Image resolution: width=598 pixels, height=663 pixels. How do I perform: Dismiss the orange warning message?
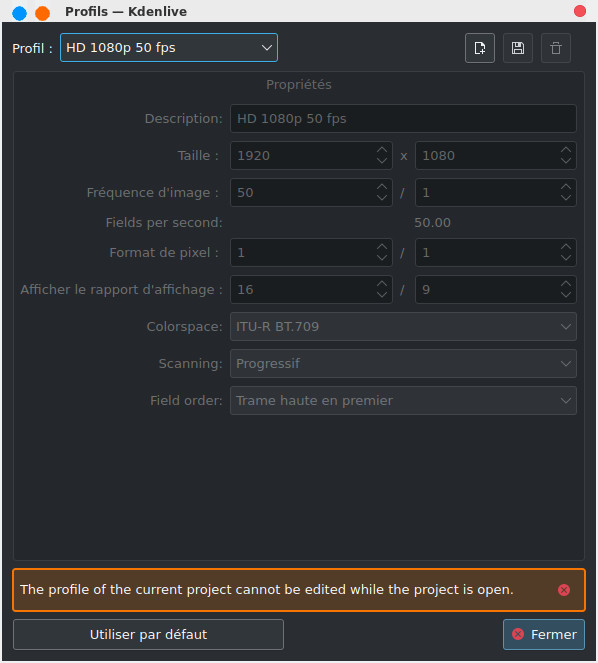(x=564, y=590)
